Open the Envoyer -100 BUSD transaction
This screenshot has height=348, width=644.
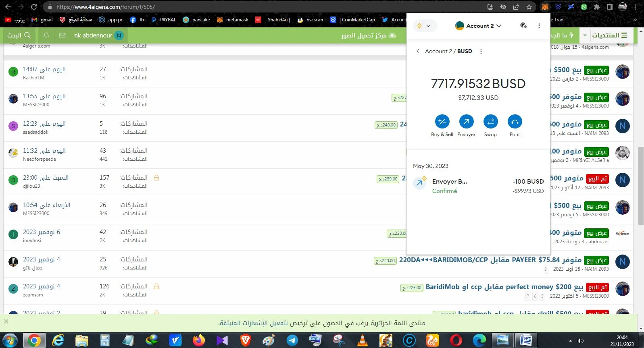(x=478, y=186)
